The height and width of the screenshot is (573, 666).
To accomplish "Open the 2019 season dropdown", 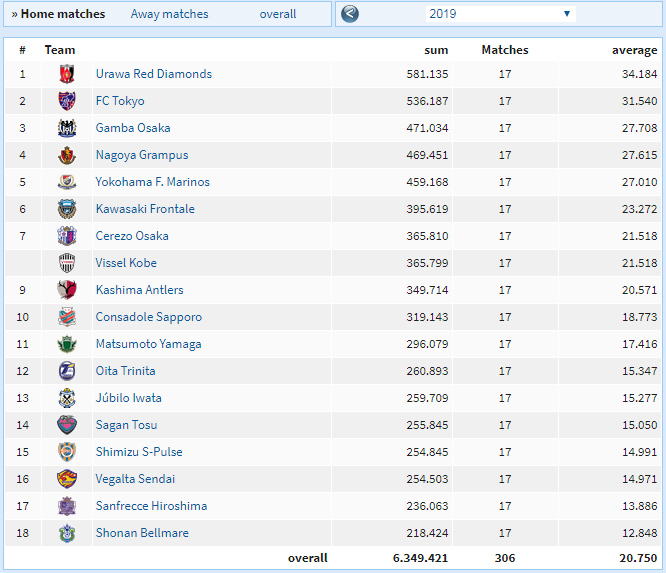I will (x=499, y=14).
